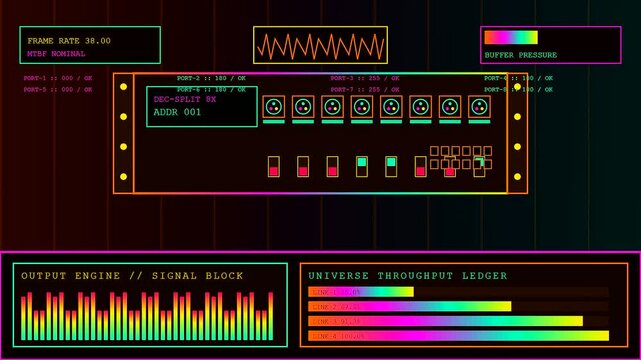This screenshot has width=641, height=360.
Task: Click the PORT-1 :: 000 / OK line
Action: point(58,78)
